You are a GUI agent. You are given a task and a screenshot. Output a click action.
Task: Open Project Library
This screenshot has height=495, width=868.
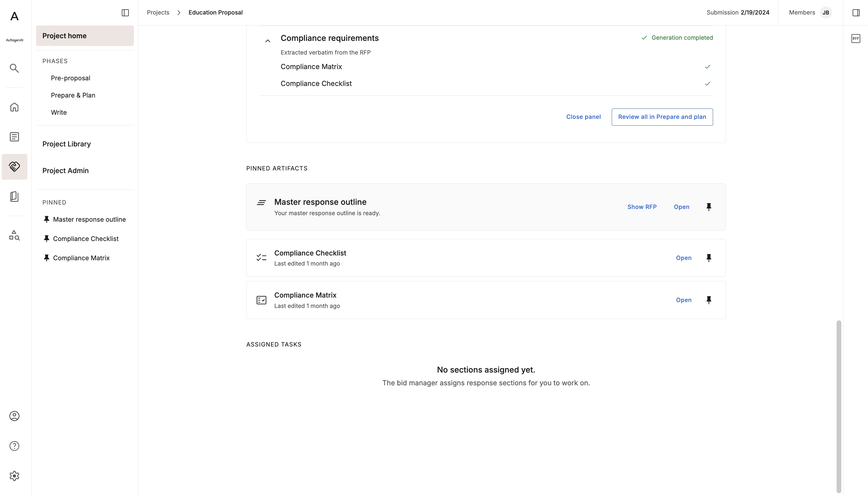point(67,144)
